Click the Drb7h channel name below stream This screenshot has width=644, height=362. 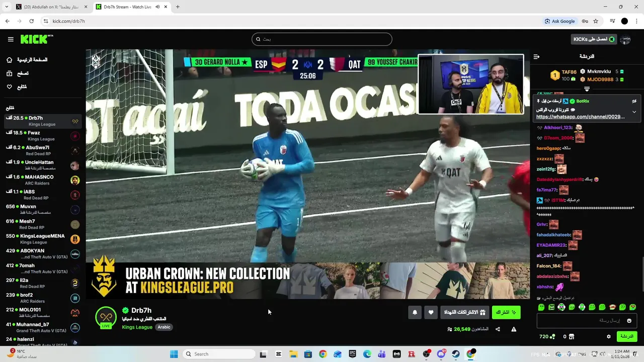(x=141, y=310)
